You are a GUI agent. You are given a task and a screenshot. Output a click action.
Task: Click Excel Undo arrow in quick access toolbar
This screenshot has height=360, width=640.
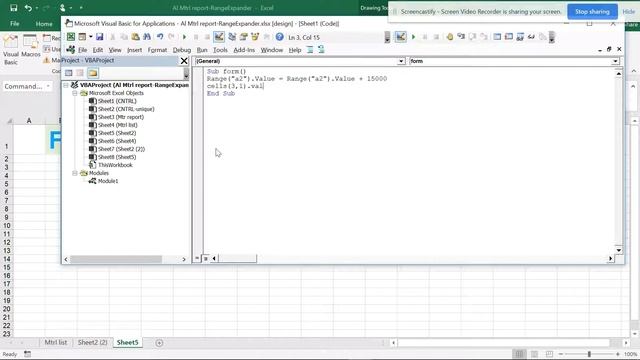[x=28, y=8]
